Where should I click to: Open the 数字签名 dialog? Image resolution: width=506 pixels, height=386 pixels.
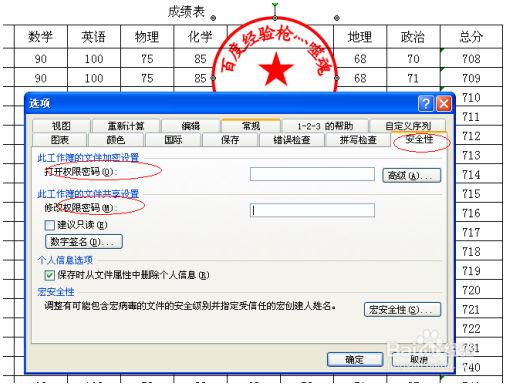click(84, 242)
